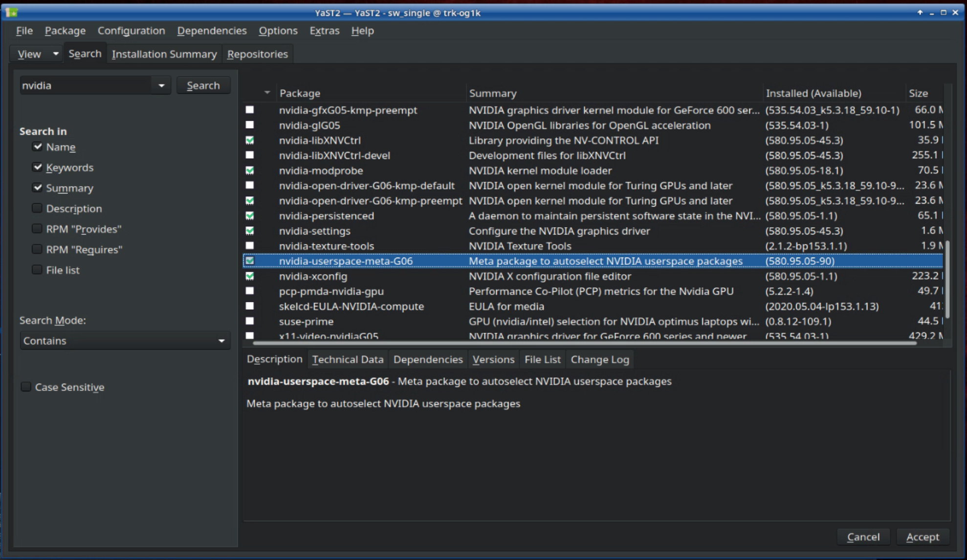The width and height of the screenshot is (967, 560).
Task: Toggle the Case Sensitive checkbox
Action: coord(26,387)
